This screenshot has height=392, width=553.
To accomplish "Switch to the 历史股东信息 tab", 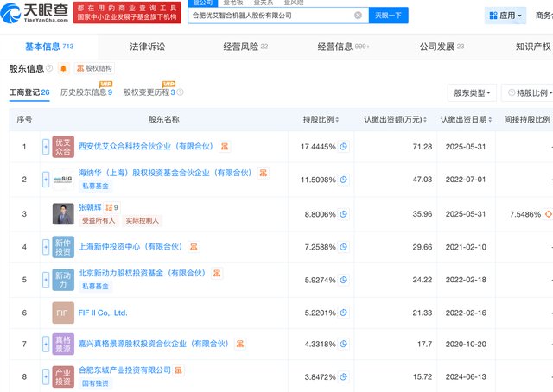I will point(86,92).
